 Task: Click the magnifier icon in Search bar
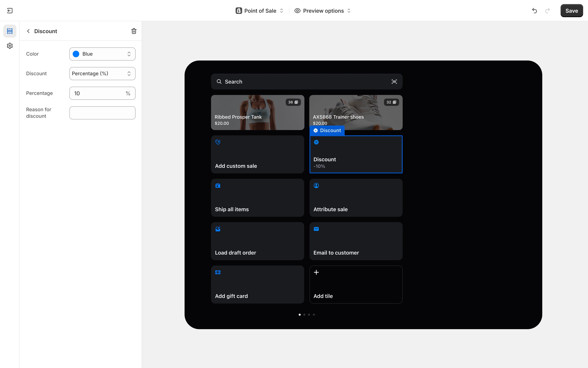[x=219, y=82]
